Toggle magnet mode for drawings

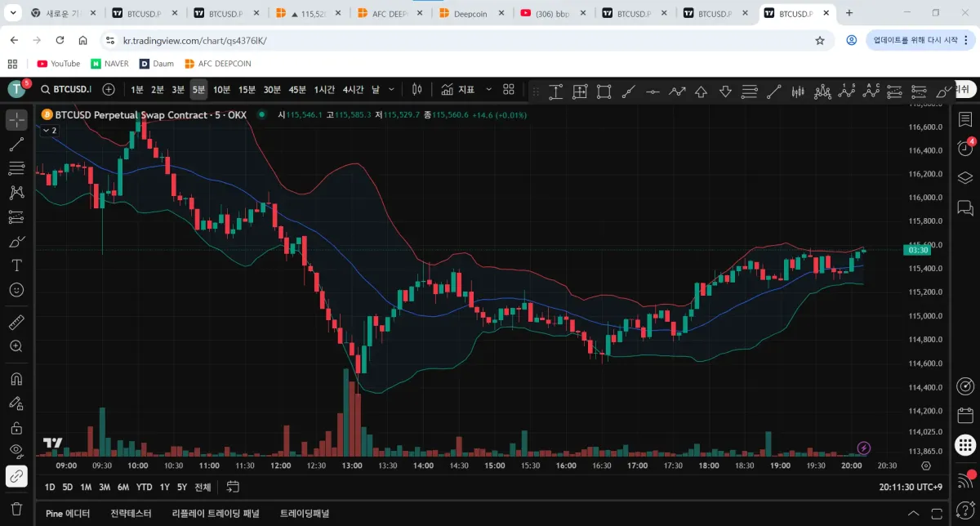coord(16,379)
